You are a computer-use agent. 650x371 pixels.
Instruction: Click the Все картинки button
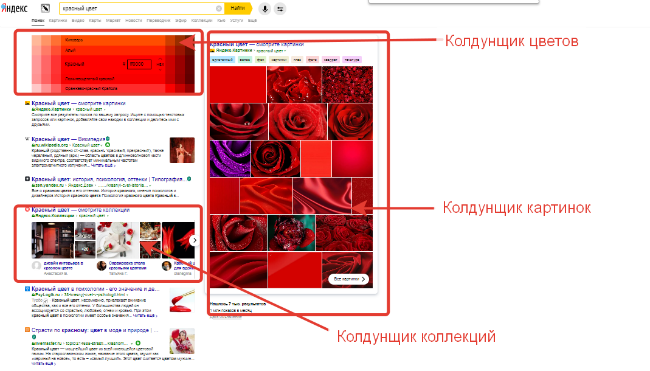click(x=349, y=279)
